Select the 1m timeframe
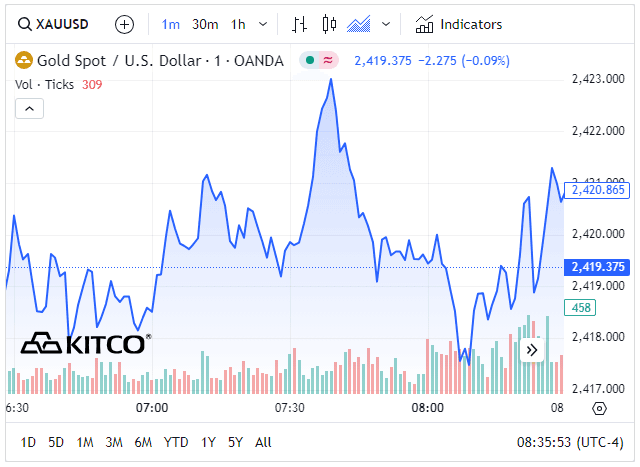Viewport: 640px width, 467px height. pyautogui.click(x=171, y=24)
